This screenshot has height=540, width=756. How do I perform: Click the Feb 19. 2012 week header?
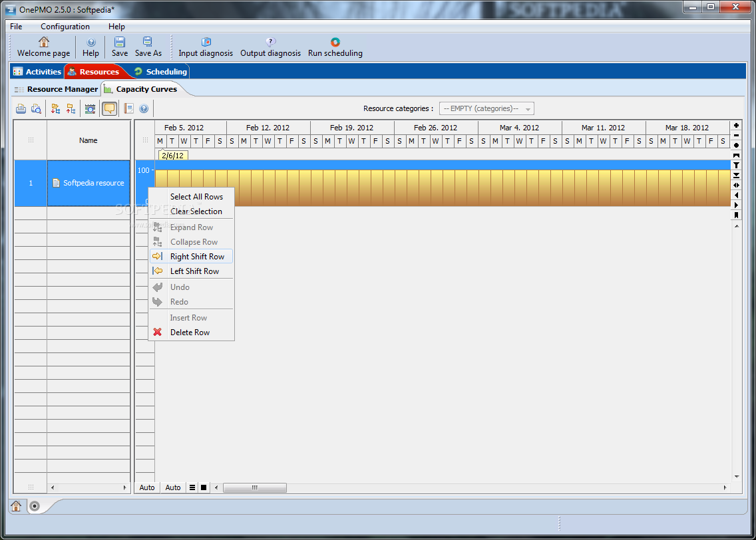(351, 128)
